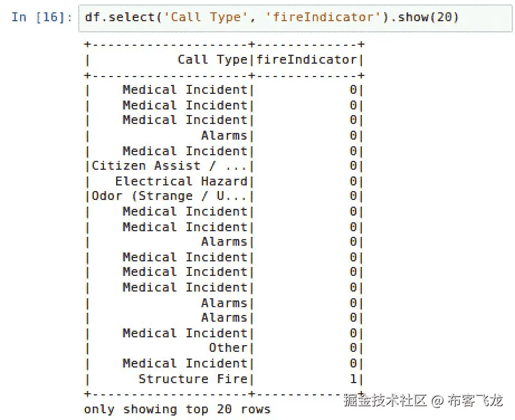
Task: Click the Structure Fire row text
Action: pyautogui.click(x=193, y=379)
